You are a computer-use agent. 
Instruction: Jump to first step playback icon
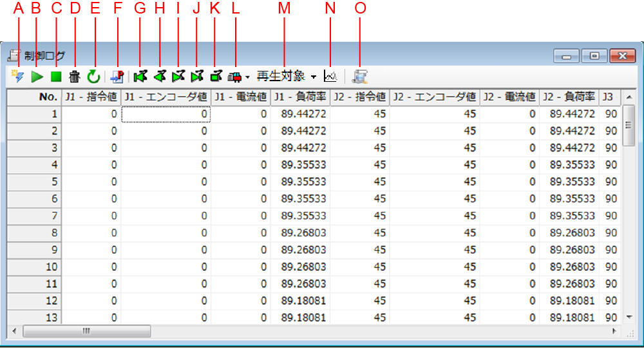[x=140, y=77]
